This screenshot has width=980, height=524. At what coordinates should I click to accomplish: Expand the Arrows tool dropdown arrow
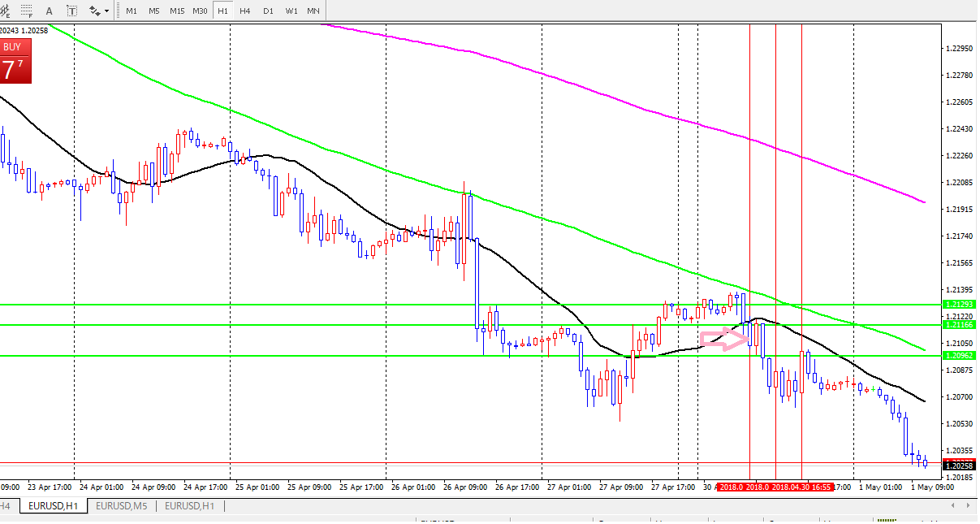click(107, 12)
